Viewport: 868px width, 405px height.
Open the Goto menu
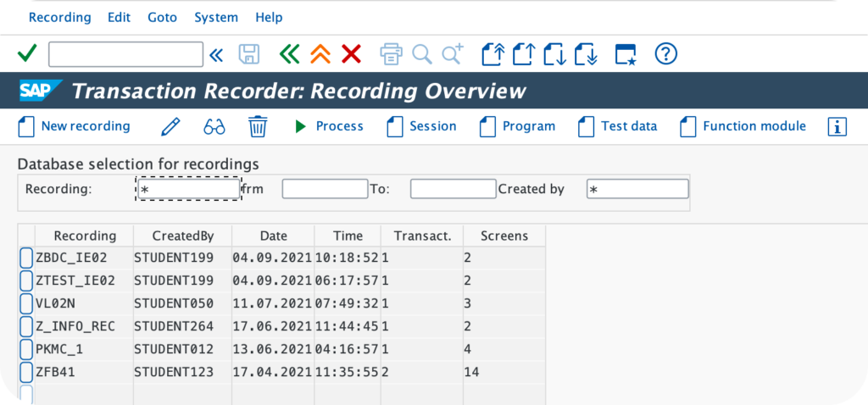[x=162, y=18]
